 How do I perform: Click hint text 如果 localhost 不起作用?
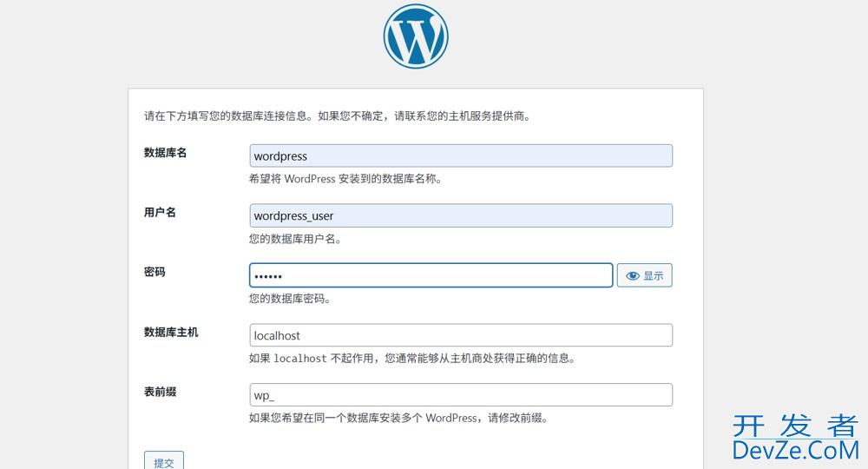pos(312,358)
